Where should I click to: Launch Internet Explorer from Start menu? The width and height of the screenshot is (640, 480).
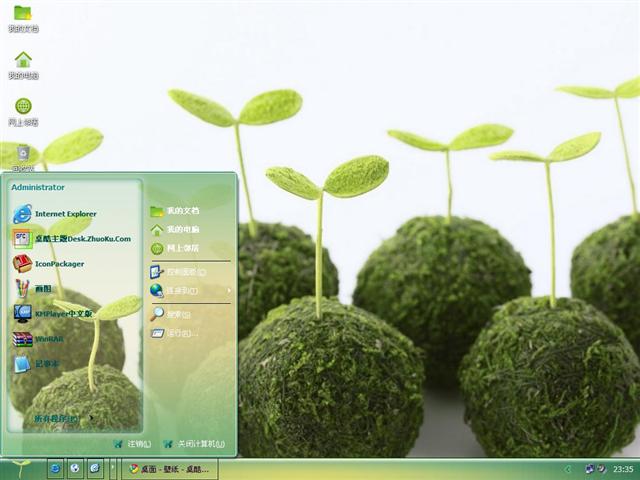tap(55, 214)
